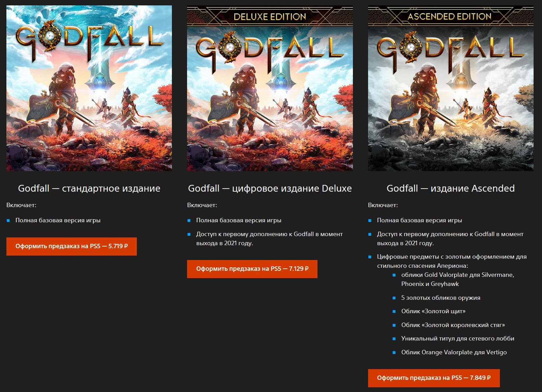Select "Полная базовая версия игры" in standard edition
This screenshot has width=542, height=392.
click(x=58, y=220)
